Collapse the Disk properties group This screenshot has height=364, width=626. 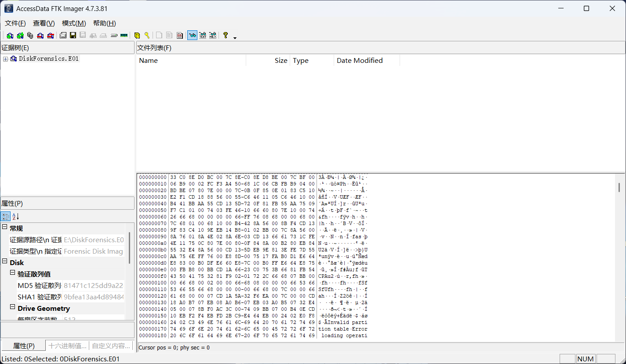(x=5, y=262)
